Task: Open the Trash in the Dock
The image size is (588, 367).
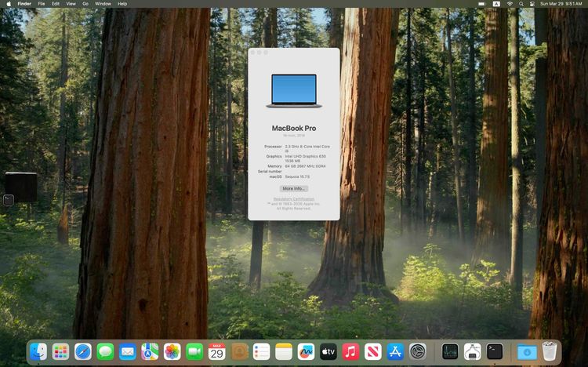Action: point(550,352)
